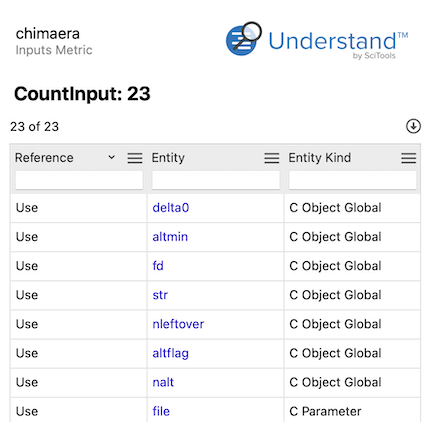Click the Understand magnifier logo
The height and width of the screenshot is (422, 432).
244,39
